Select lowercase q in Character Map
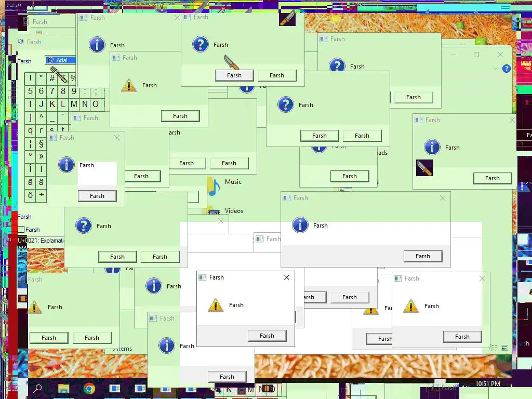Screen dimensions: 532x399 (30, 130)
